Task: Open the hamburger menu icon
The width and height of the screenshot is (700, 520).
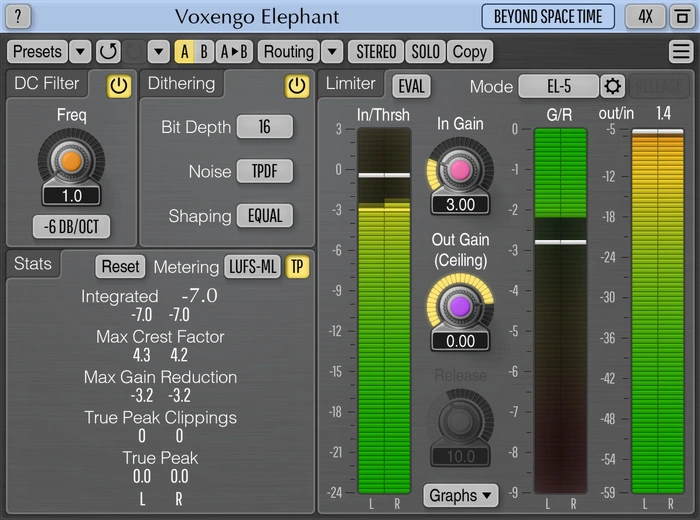Action: pos(681,52)
